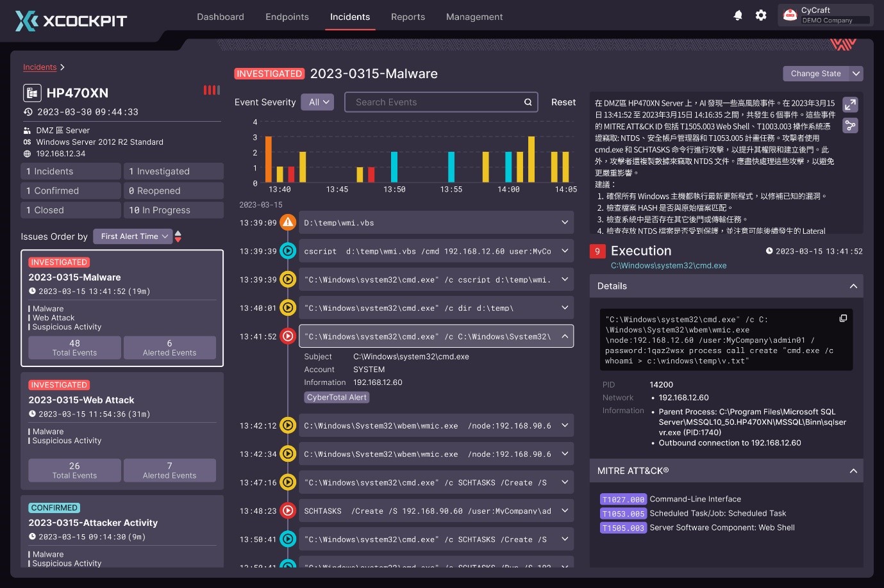Open the settings gear icon
Image resolution: width=884 pixels, height=588 pixels.
tap(761, 15)
